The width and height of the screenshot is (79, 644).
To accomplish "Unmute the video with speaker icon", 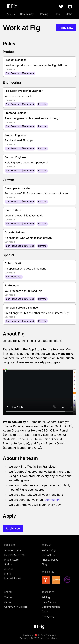I will coord(54,407).
